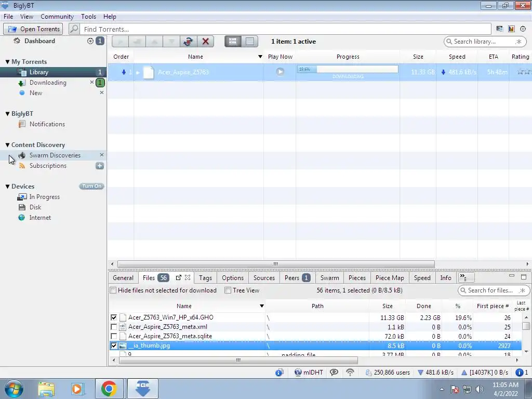Uncheck the __ia_thumb.jpg file

pos(114,345)
